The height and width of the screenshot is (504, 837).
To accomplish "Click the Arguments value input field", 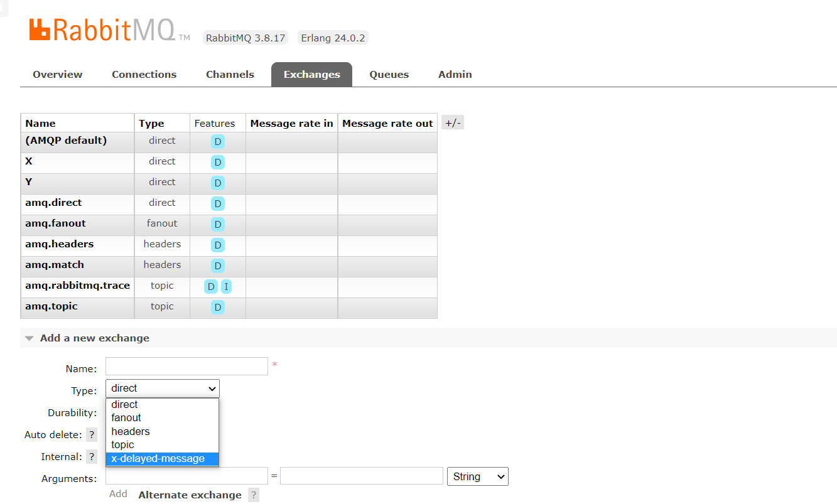I will (362, 476).
